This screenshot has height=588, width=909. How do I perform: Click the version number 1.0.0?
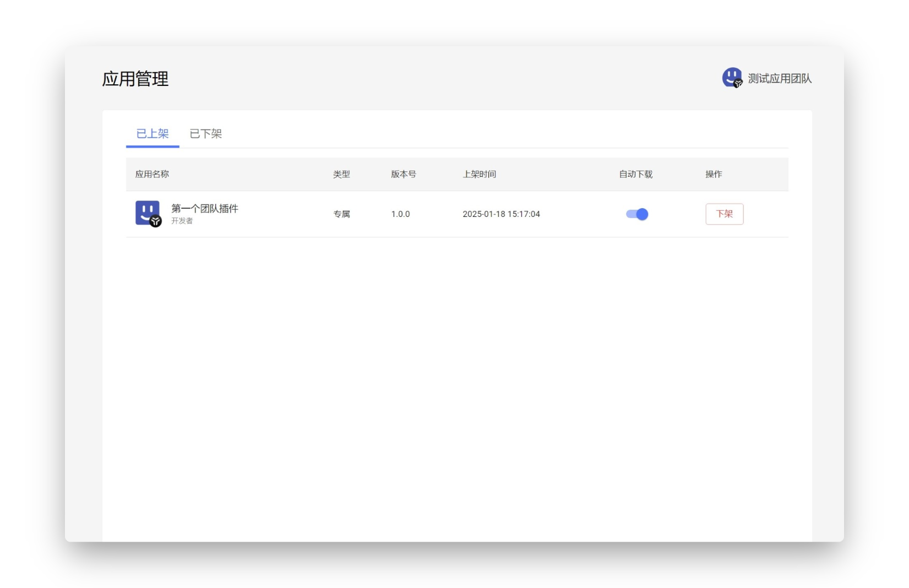[401, 214]
